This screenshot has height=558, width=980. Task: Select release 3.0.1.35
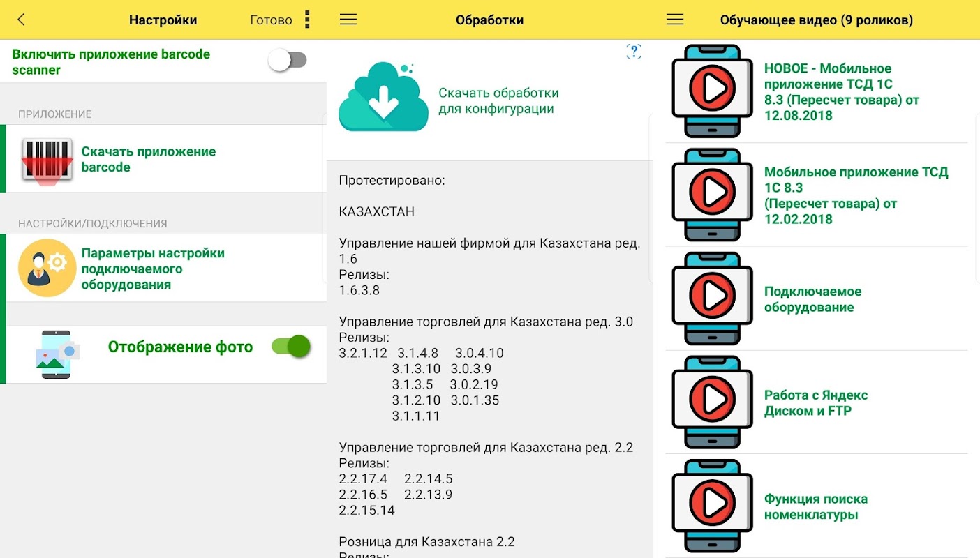[x=475, y=401]
